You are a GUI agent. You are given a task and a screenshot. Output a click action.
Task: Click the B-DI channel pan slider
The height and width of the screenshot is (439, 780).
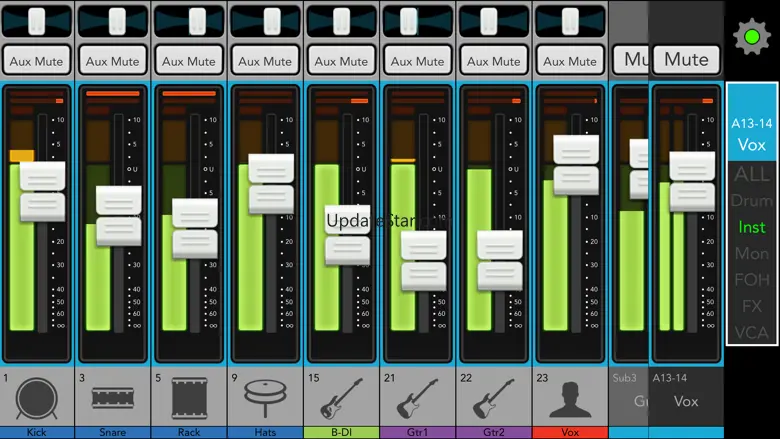(x=341, y=22)
